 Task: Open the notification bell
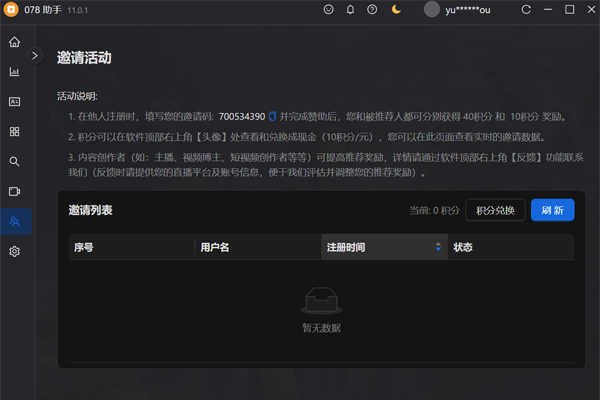click(x=350, y=10)
